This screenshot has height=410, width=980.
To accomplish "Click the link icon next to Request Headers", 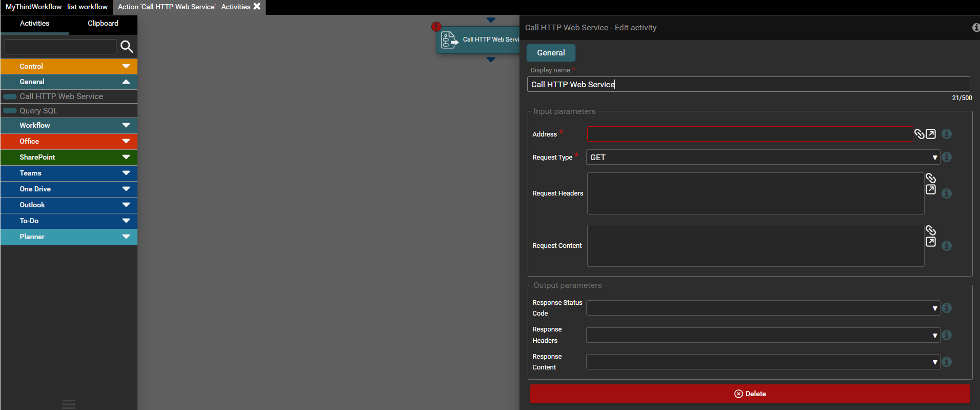I will (x=931, y=178).
